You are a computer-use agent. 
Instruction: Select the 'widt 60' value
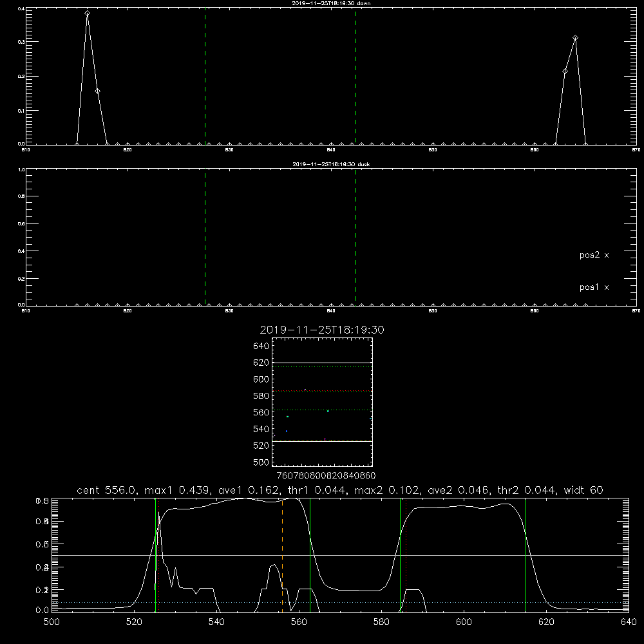point(583,490)
